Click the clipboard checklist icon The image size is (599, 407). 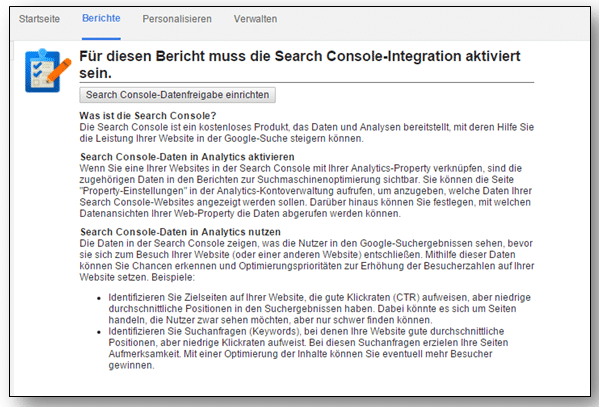click(47, 70)
